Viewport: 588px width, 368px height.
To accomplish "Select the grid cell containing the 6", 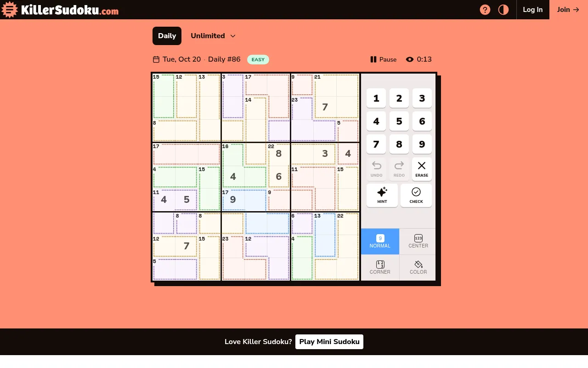I will 279,177.
